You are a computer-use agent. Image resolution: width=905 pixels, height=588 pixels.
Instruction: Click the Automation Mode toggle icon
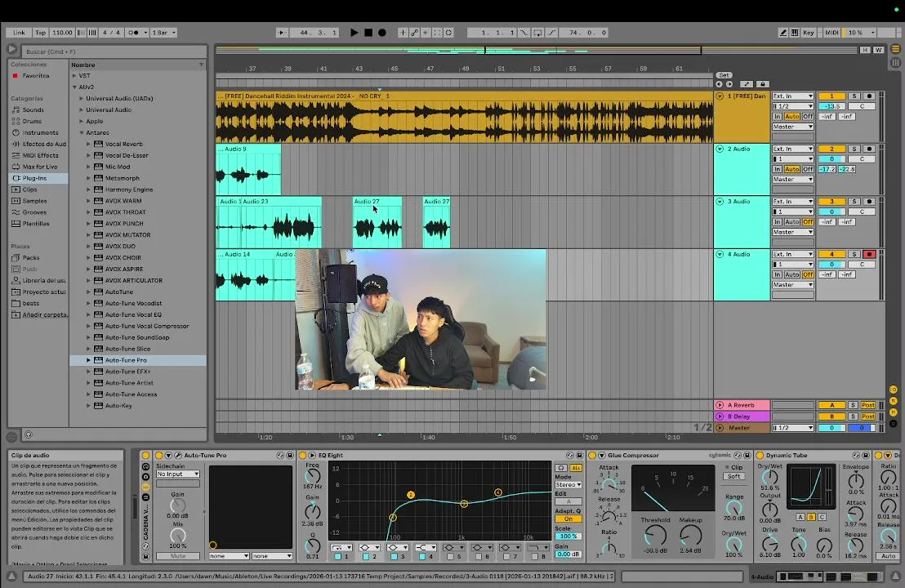pos(747,84)
